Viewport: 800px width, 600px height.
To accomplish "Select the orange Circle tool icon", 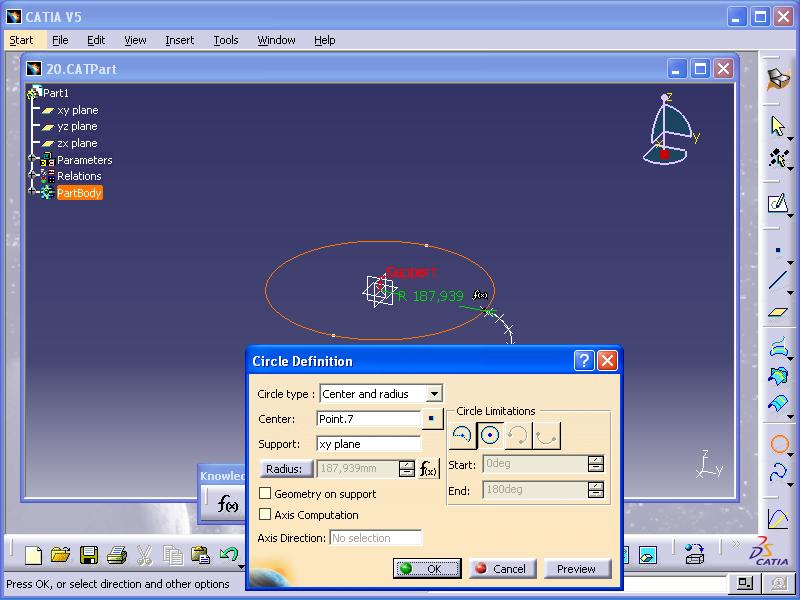I will (778, 444).
